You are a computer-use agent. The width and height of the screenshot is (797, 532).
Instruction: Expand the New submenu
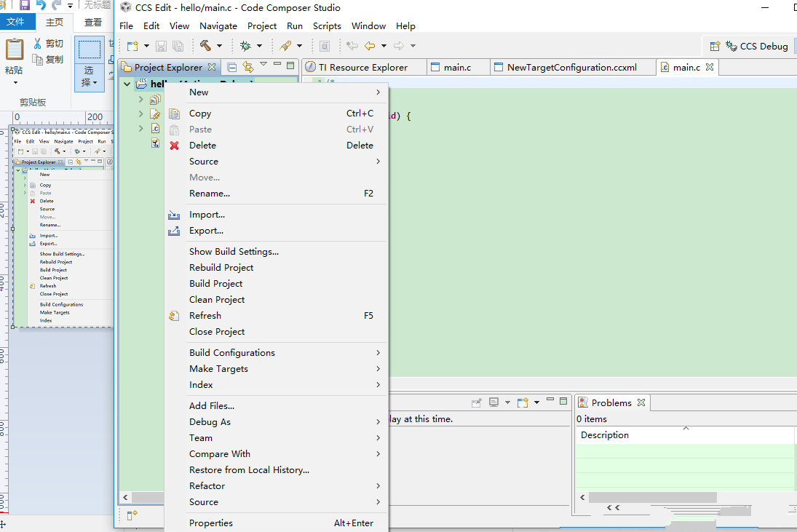[277, 92]
